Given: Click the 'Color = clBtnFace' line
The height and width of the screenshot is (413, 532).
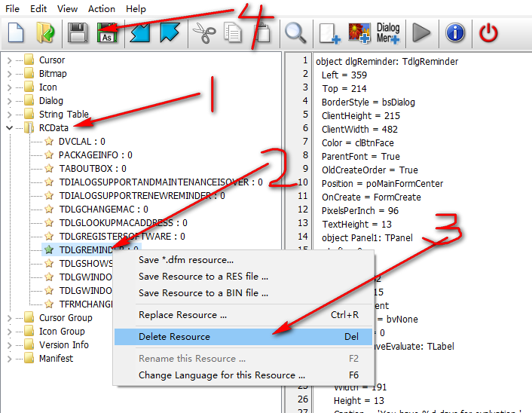Looking at the screenshot, I should pos(358,143).
